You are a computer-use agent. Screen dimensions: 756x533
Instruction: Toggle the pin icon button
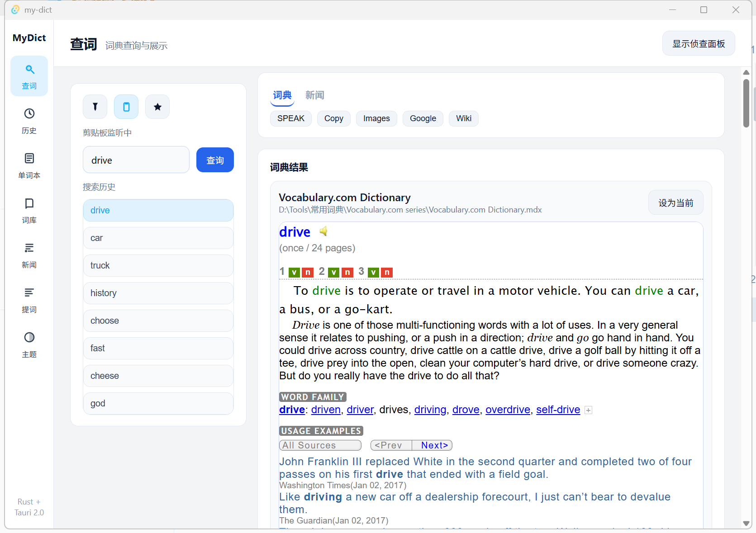(95, 107)
